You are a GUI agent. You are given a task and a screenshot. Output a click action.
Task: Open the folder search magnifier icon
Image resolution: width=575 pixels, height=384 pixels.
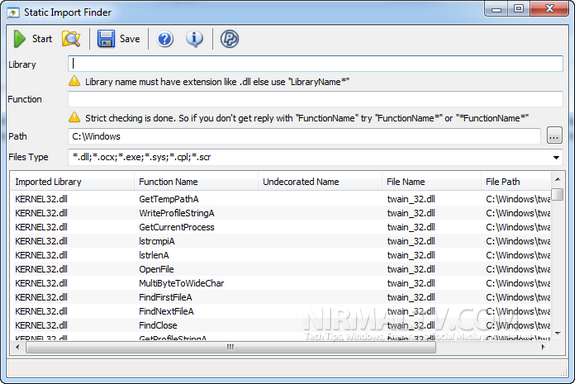(71, 39)
